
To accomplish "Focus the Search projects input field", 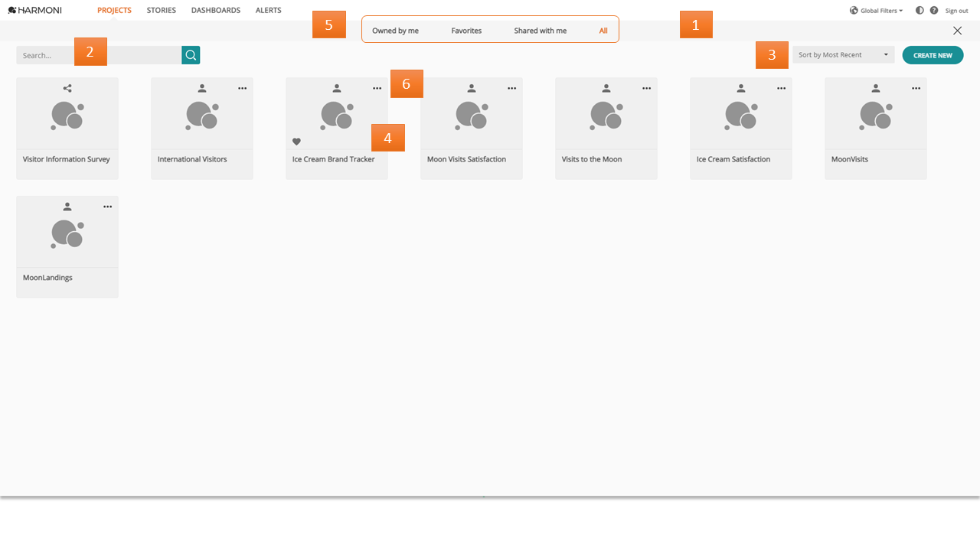I will (99, 55).
